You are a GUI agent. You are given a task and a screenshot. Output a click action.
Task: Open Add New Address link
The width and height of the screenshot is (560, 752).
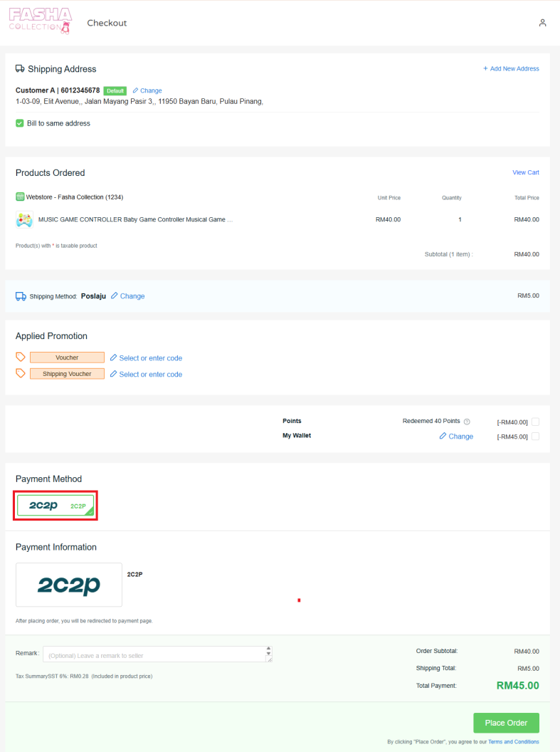coord(511,68)
